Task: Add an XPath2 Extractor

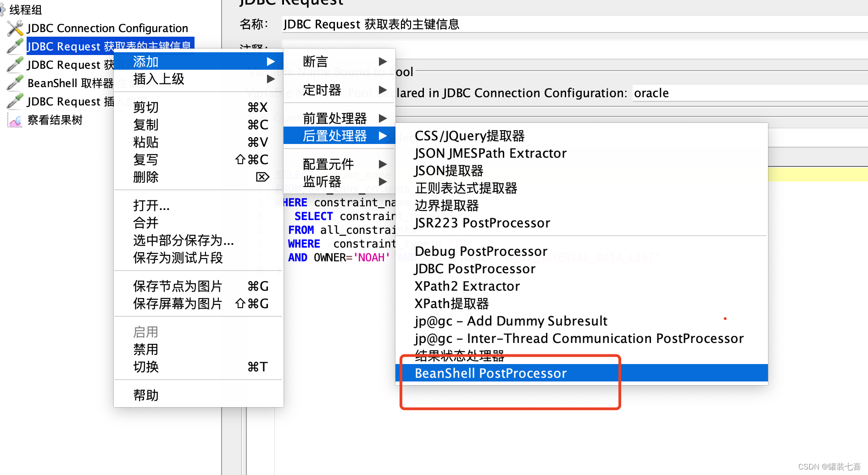Action: pos(582,286)
